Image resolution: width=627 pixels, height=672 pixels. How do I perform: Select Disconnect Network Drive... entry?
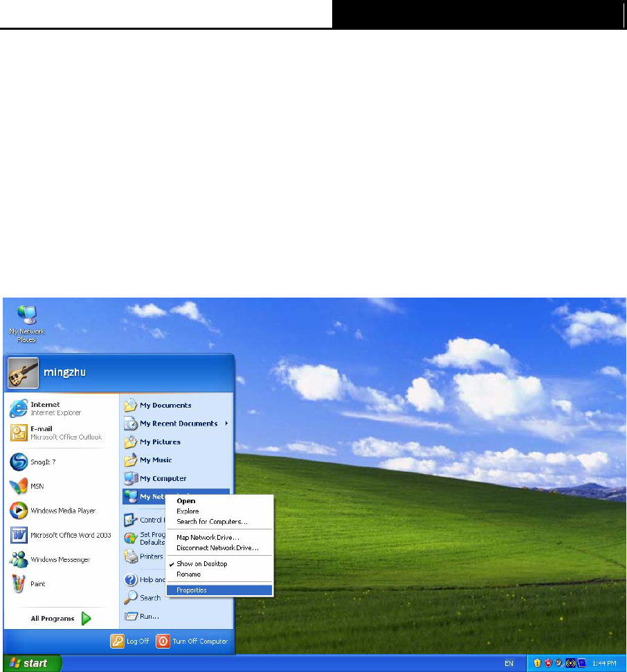[219, 547]
